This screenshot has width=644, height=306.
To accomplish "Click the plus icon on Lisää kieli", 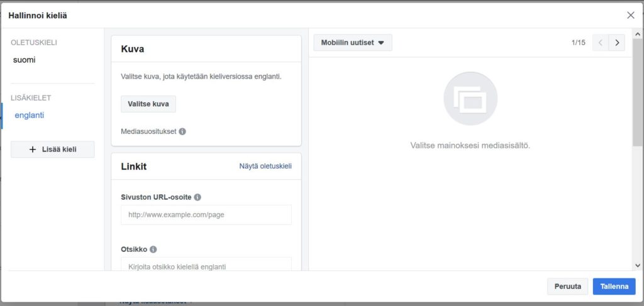I will point(33,150).
